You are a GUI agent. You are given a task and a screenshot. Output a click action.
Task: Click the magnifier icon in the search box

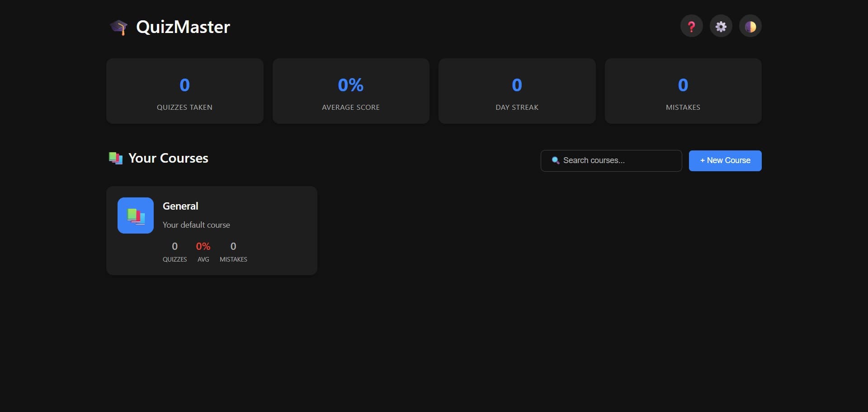pyautogui.click(x=556, y=161)
